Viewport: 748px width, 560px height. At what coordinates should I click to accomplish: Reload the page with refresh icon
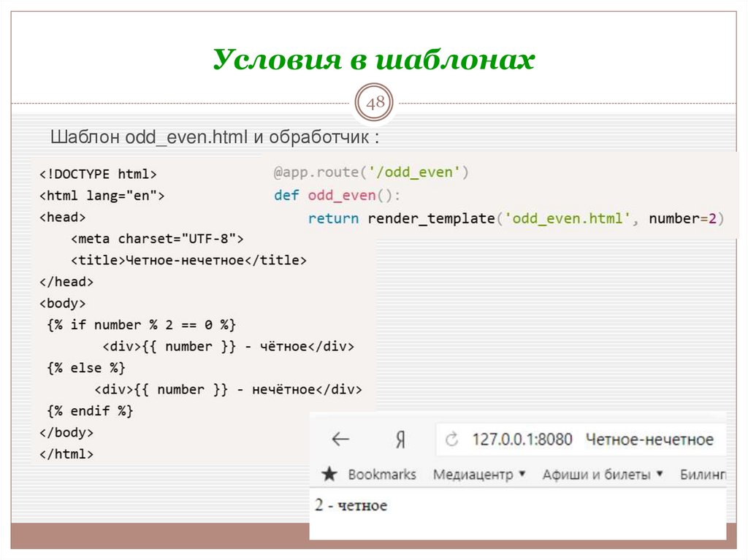click(x=451, y=440)
